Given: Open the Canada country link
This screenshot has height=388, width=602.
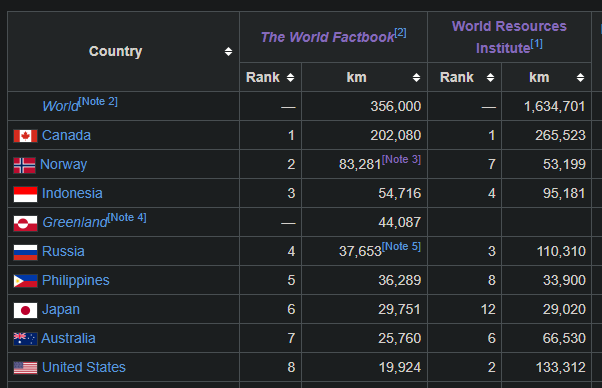Looking at the screenshot, I should (66, 135).
